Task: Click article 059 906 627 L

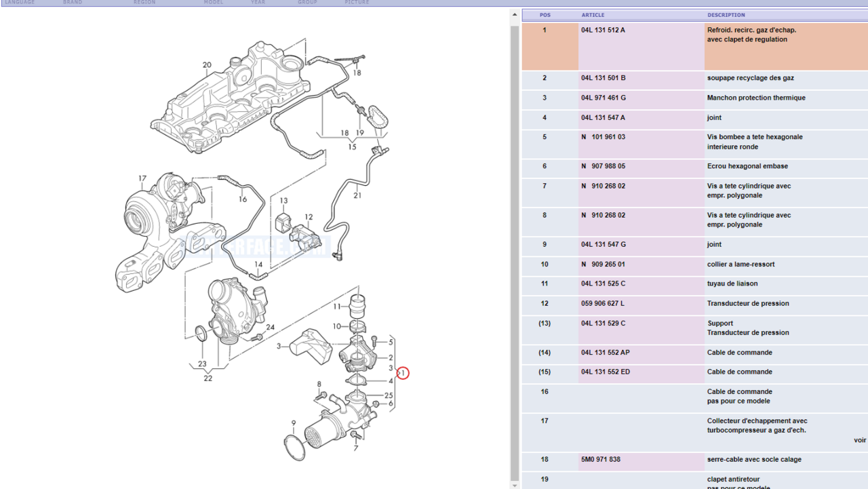Action: click(603, 304)
